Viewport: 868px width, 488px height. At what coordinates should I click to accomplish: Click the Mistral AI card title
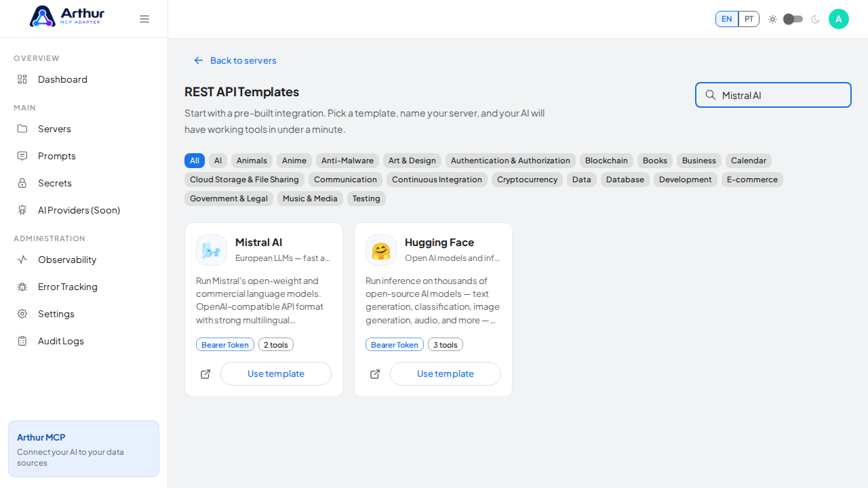[x=258, y=242]
